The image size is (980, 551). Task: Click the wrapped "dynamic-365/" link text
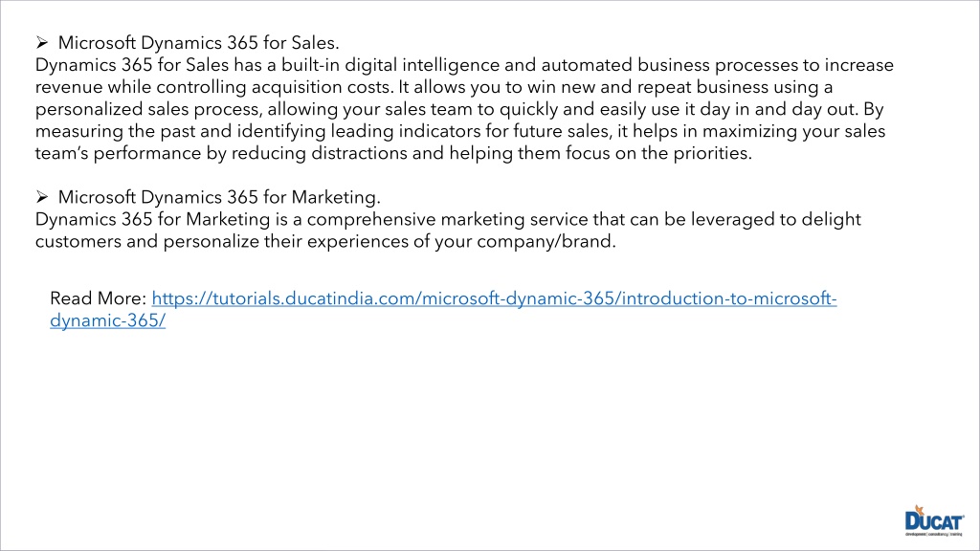[107, 320]
